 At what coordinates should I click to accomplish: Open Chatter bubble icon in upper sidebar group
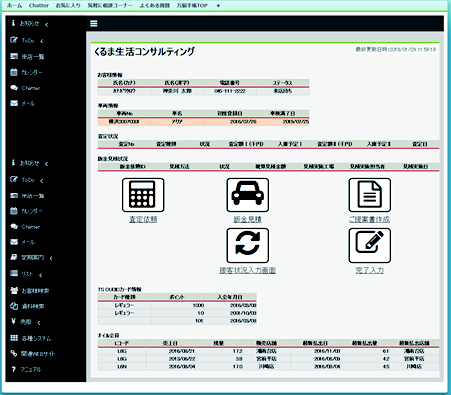[14, 88]
